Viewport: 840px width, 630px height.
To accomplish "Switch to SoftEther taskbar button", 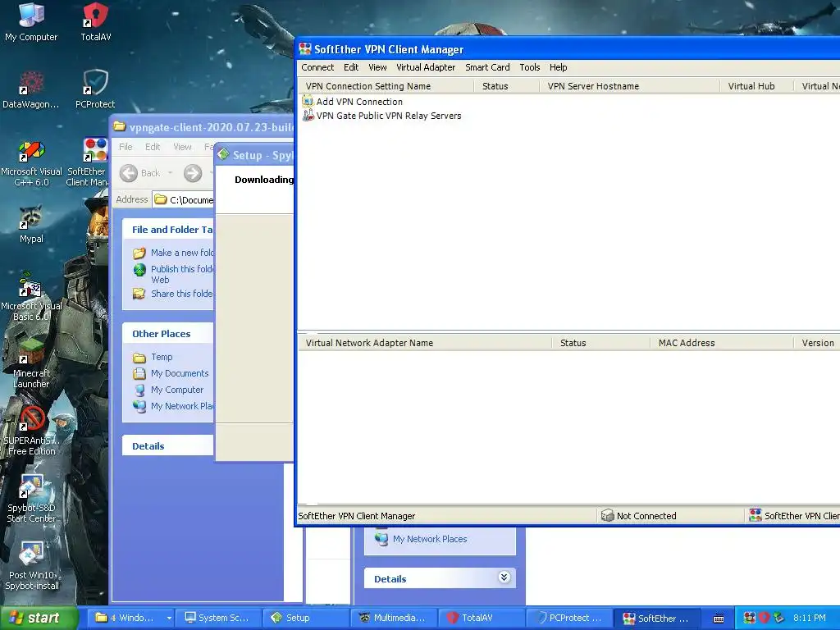I will click(657, 618).
